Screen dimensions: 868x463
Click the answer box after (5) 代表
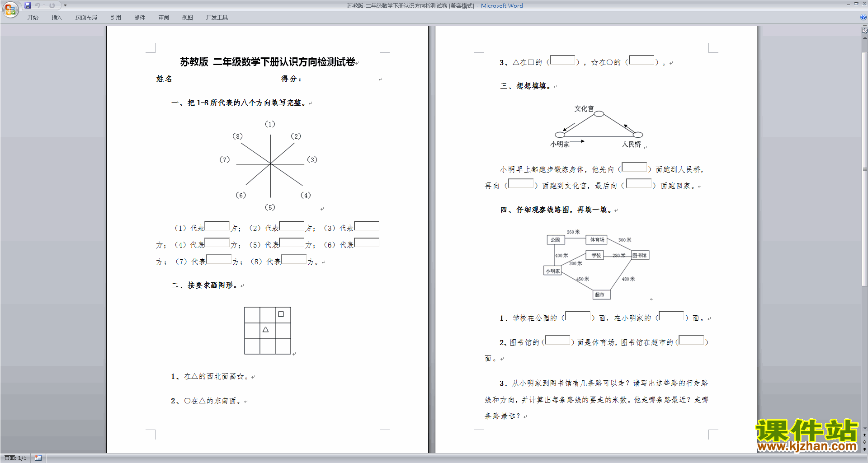pos(292,243)
